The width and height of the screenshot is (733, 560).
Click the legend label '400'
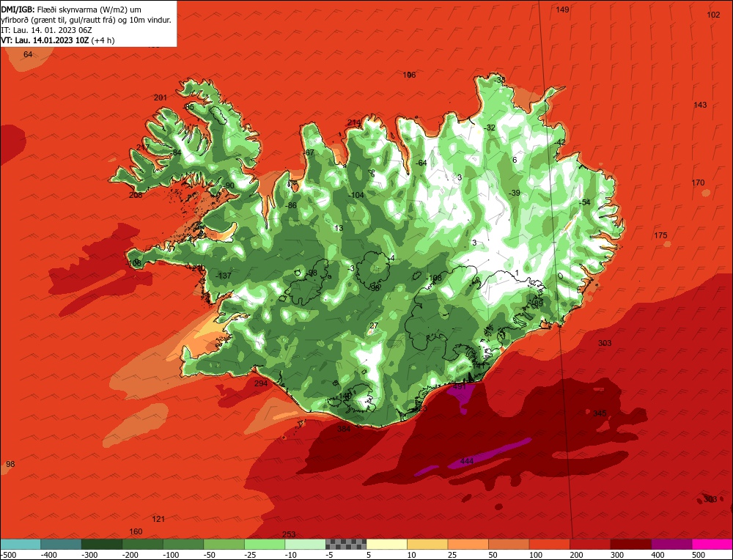tap(658, 555)
